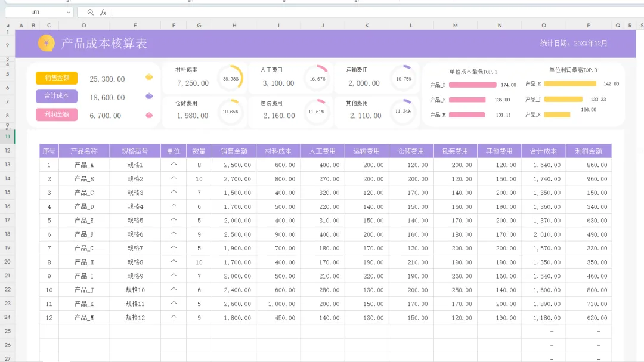Click the 38.98% material cost ring chart
Screen dimensions: 644x362
tap(230, 78)
